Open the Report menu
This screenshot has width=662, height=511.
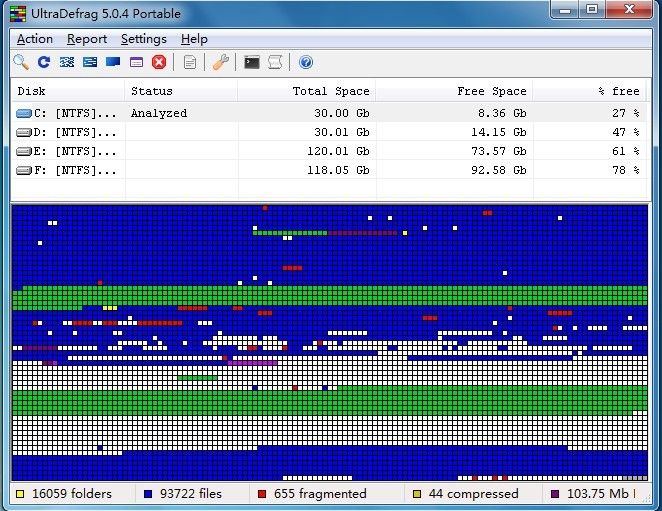(87, 39)
